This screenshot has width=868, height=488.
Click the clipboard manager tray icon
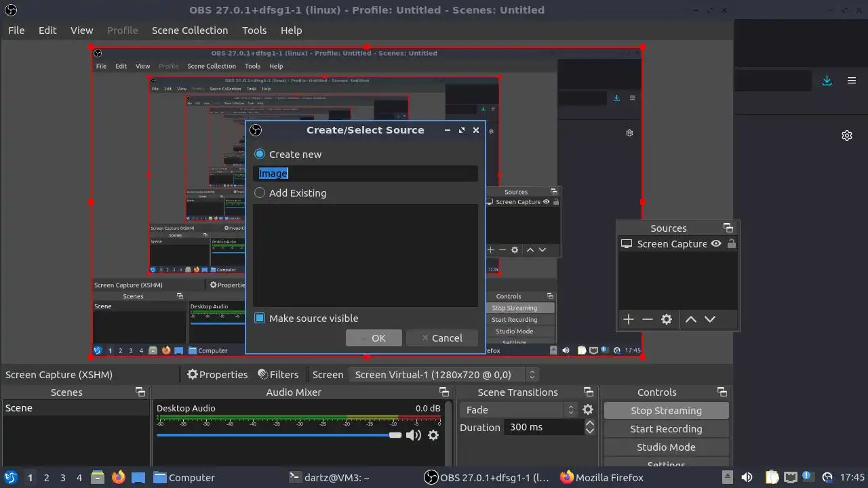[772, 477]
